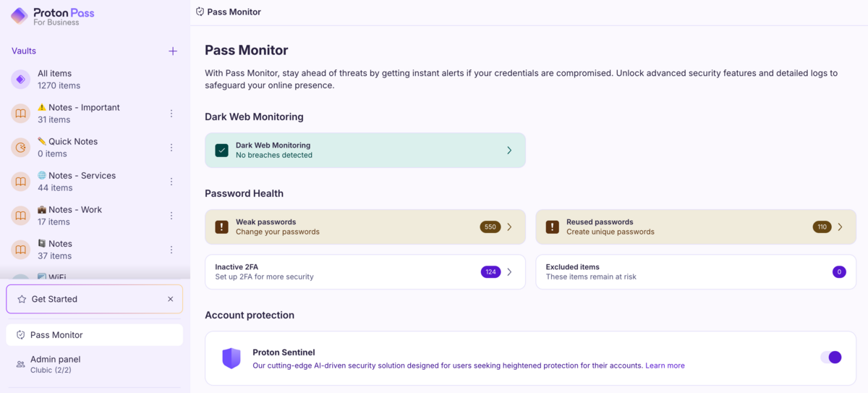This screenshot has width=868, height=393.
Task: Click the Pass Monitor shield icon in sidebar
Action: pos(20,335)
